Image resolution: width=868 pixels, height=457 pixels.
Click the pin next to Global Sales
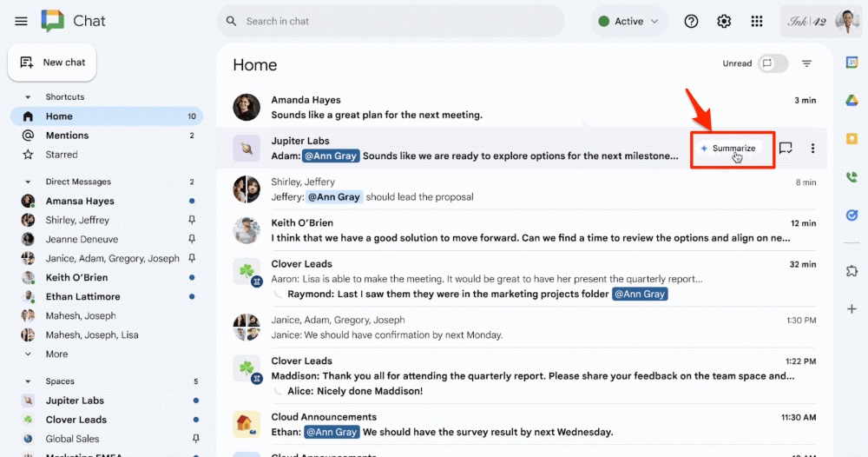[x=195, y=438]
